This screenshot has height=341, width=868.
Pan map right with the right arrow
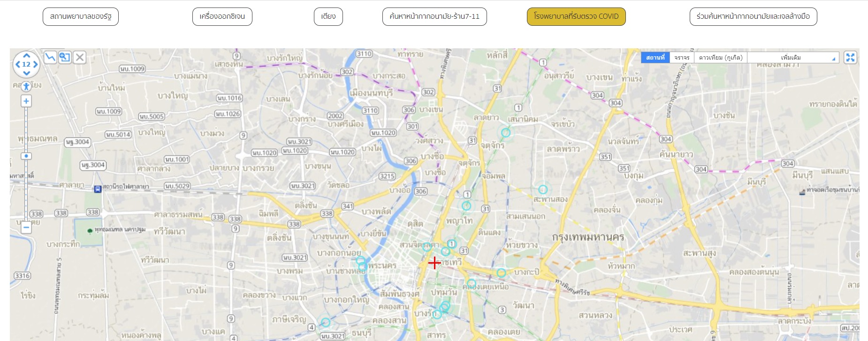[35, 64]
